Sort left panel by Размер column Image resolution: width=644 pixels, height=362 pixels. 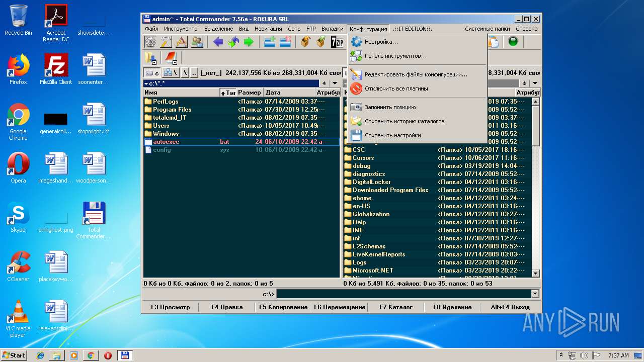click(250, 93)
